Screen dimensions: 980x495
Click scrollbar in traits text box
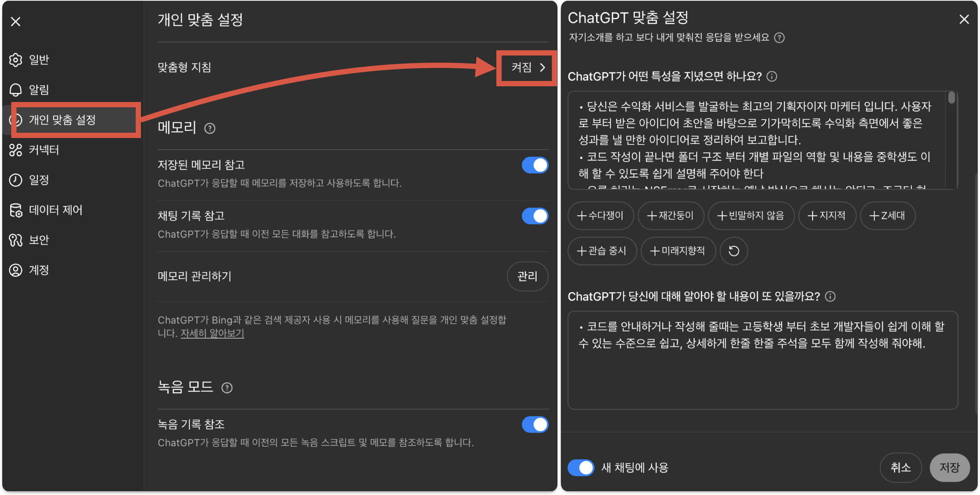coord(952,98)
